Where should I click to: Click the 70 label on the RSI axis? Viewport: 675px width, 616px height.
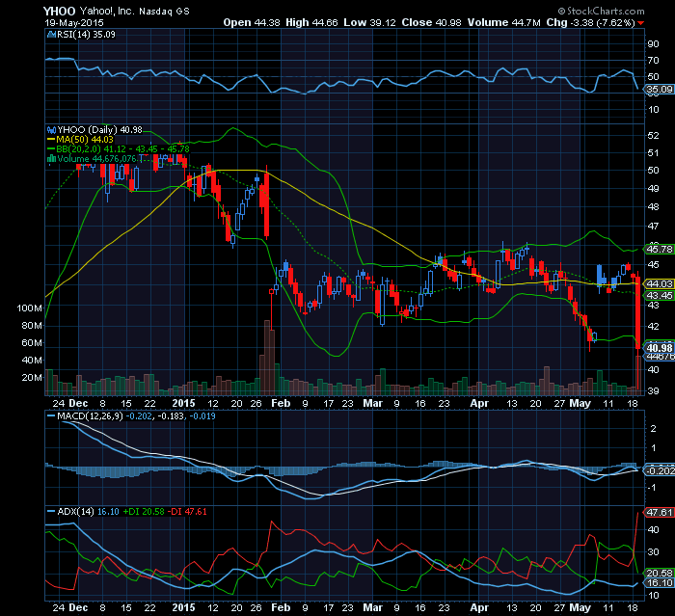pos(653,61)
